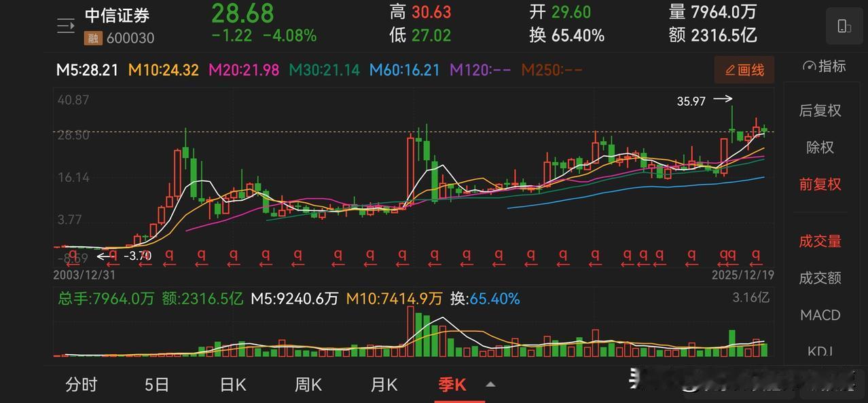Switch to 日K daily candlestick tab
868x403 pixels.
tap(233, 385)
